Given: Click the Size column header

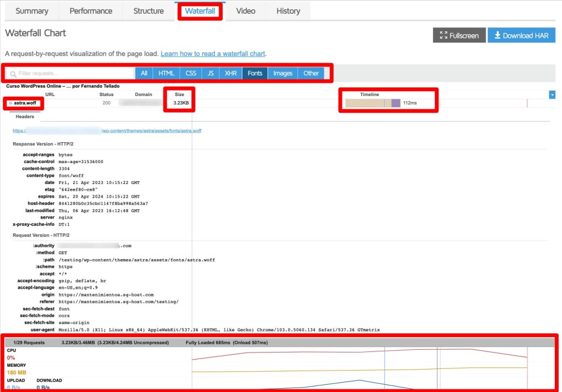Looking at the screenshot, I should click(x=179, y=94).
